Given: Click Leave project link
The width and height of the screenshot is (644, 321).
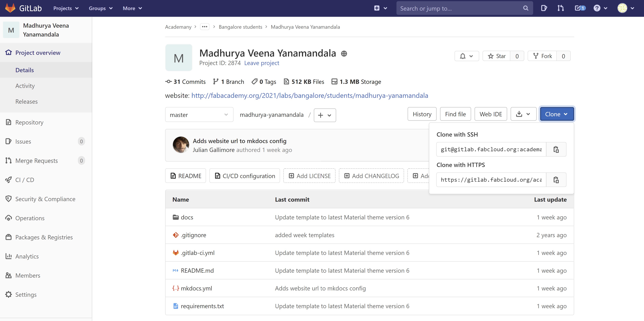Looking at the screenshot, I should pyautogui.click(x=262, y=63).
